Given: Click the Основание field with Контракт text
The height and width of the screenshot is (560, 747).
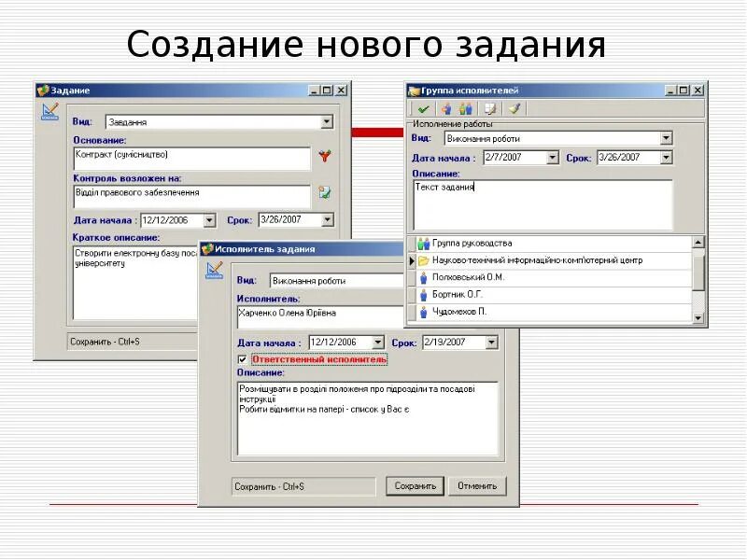Looking at the screenshot, I should (x=192, y=159).
